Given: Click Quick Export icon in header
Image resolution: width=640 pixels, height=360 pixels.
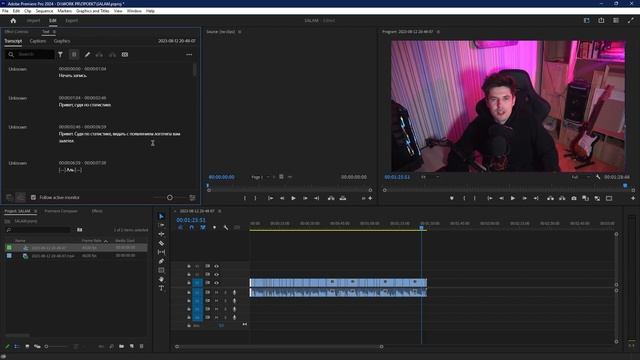Looking at the screenshot, I should [601, 20].
